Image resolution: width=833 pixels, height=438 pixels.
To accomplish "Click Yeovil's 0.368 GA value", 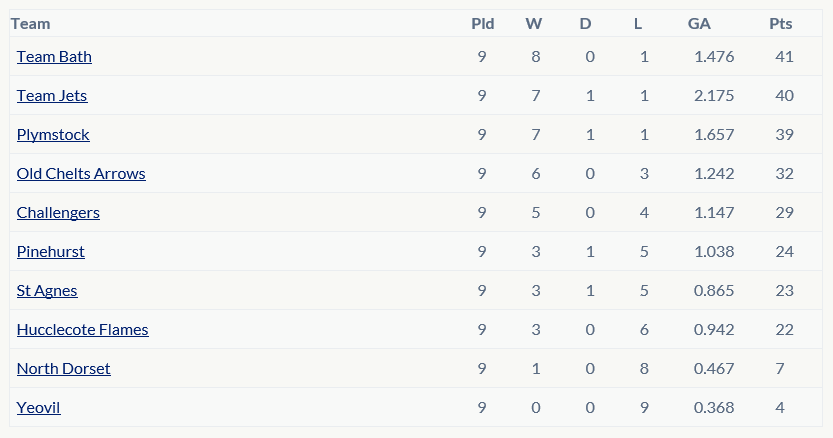I will click(714, 408).
